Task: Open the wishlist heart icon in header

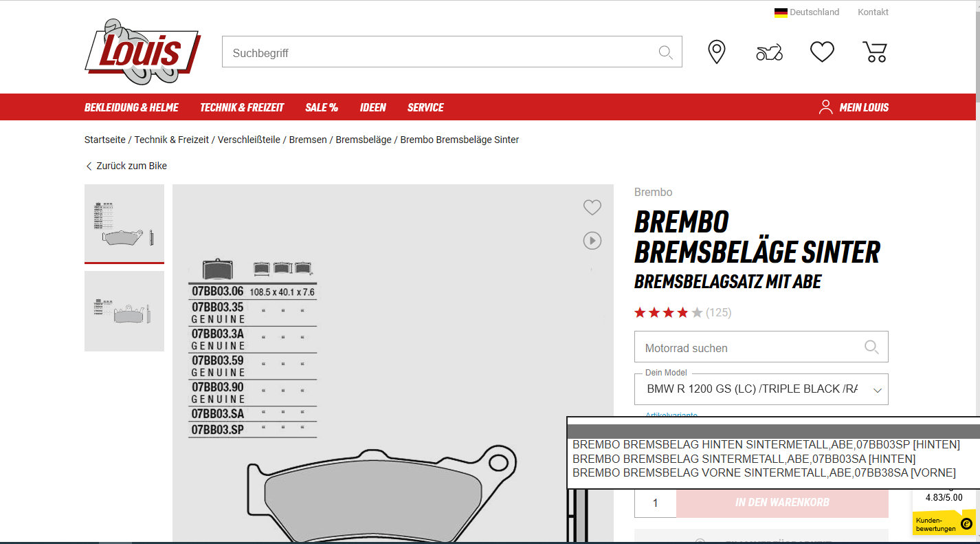Action: [x=822, y=52]
